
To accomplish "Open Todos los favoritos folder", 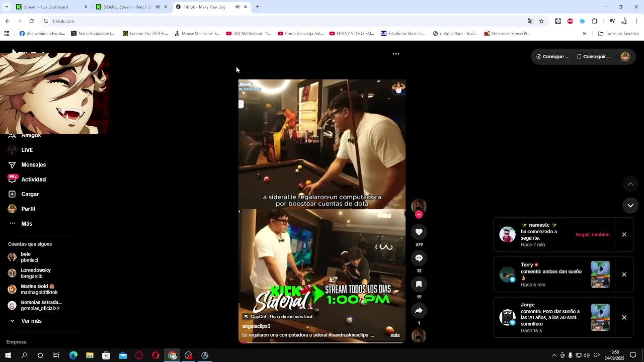I will click(618, 34).
